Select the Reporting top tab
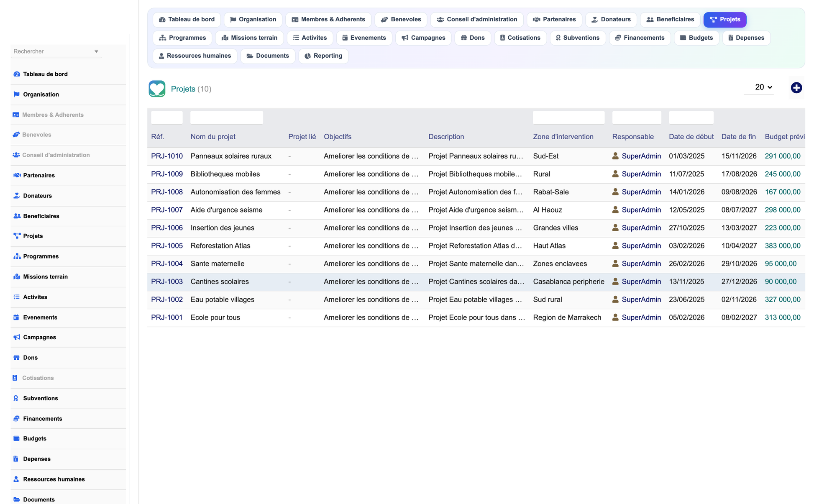Viewport: 814px width, 504px height. pyautogui.click(x=323, y=56)
